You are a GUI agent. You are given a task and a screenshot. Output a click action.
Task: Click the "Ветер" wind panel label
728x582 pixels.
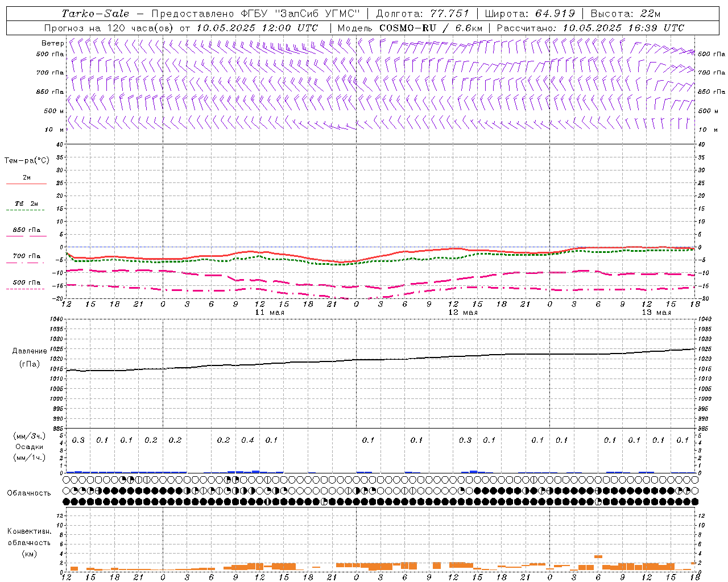[52, 43]
